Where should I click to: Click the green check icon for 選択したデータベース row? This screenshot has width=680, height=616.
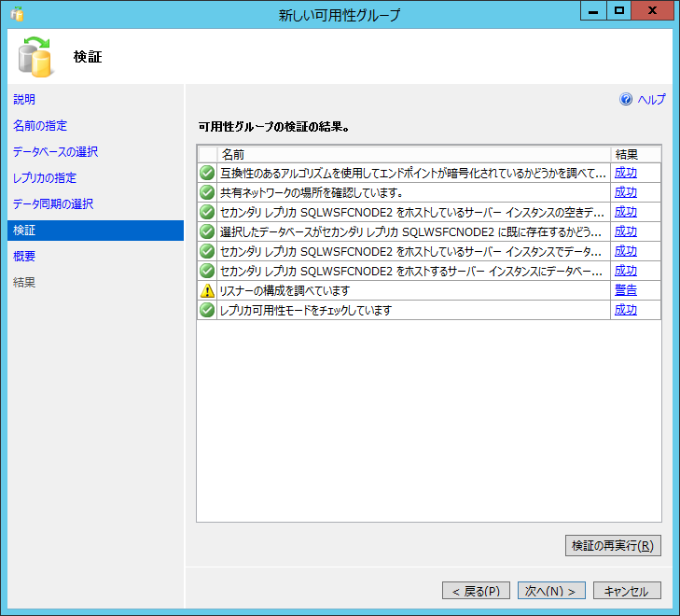207,231
